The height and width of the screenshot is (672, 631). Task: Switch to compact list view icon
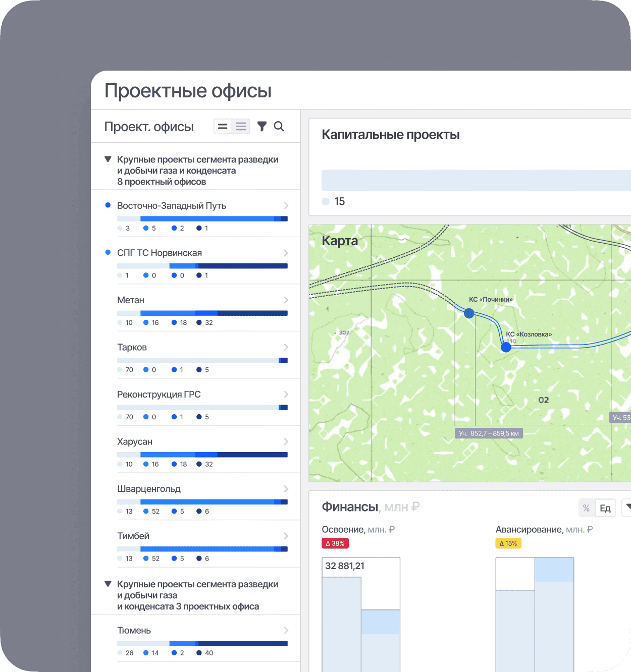[x=223, y=127]
